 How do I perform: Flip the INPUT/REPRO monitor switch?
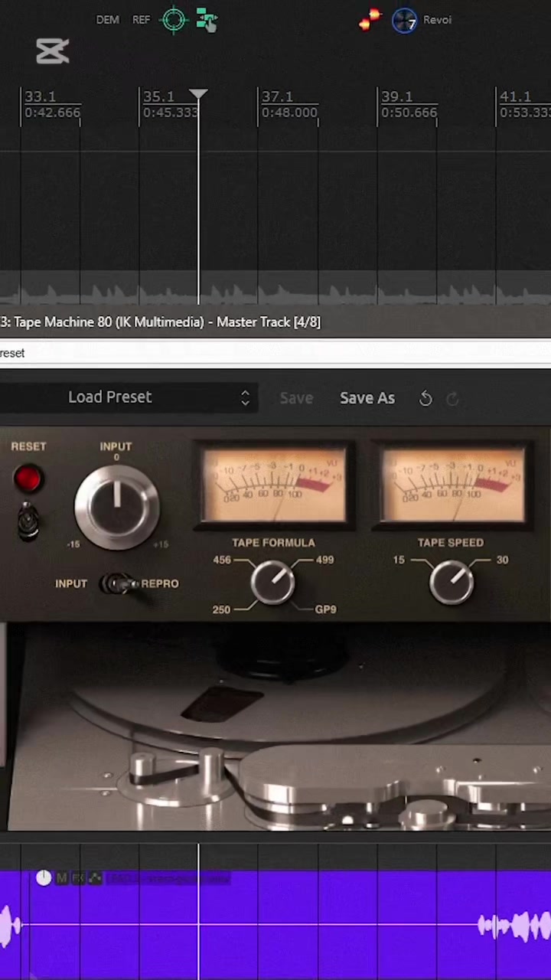(x=119, y=584)
